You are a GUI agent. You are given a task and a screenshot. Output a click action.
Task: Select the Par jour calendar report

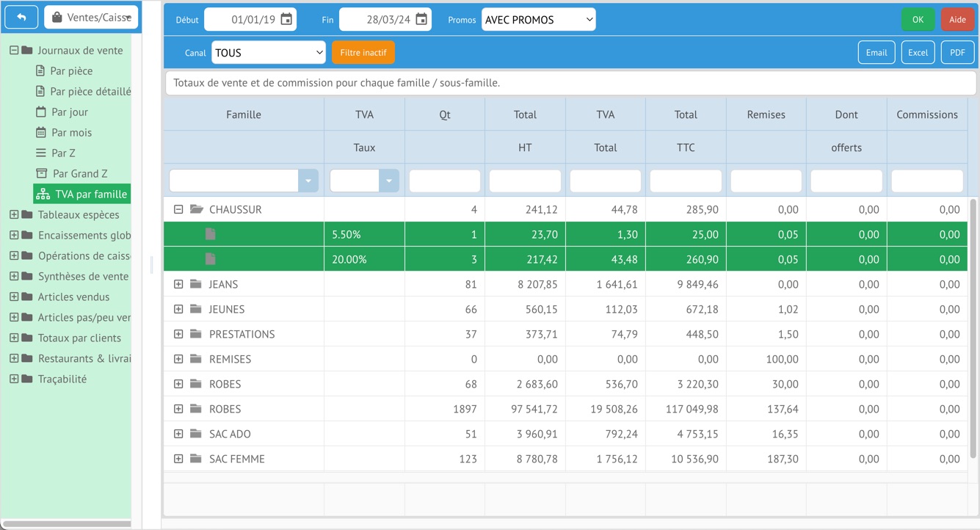69,112
